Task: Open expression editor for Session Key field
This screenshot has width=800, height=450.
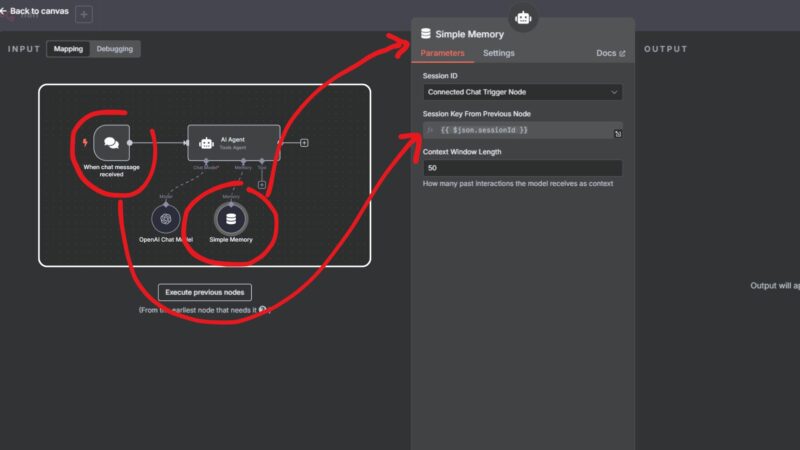Action: (618, 134)
